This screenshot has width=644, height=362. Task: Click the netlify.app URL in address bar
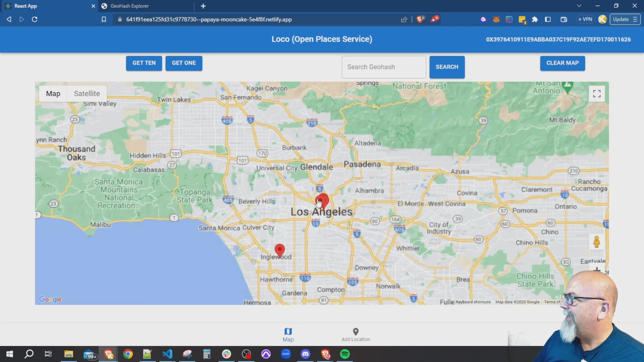click(x=209, y=19)
